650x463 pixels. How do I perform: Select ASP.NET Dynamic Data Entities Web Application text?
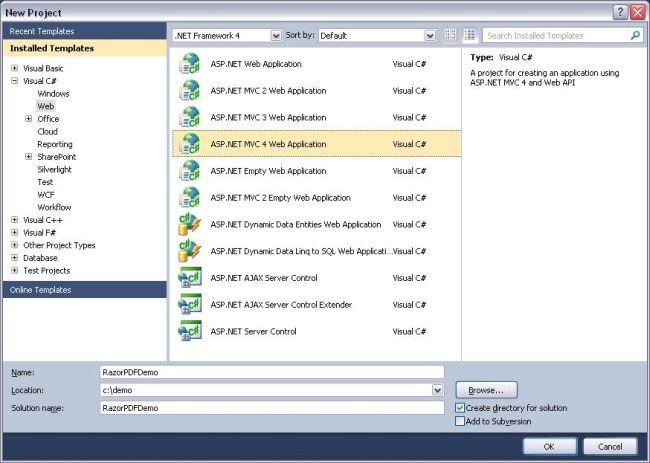[296, 225]
